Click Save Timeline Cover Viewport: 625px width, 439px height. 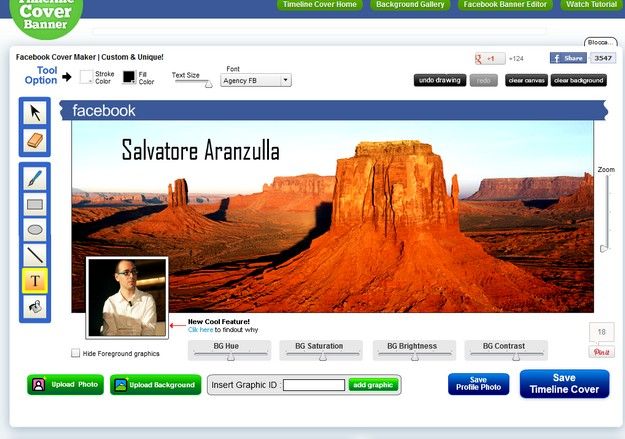coord(564,384)
